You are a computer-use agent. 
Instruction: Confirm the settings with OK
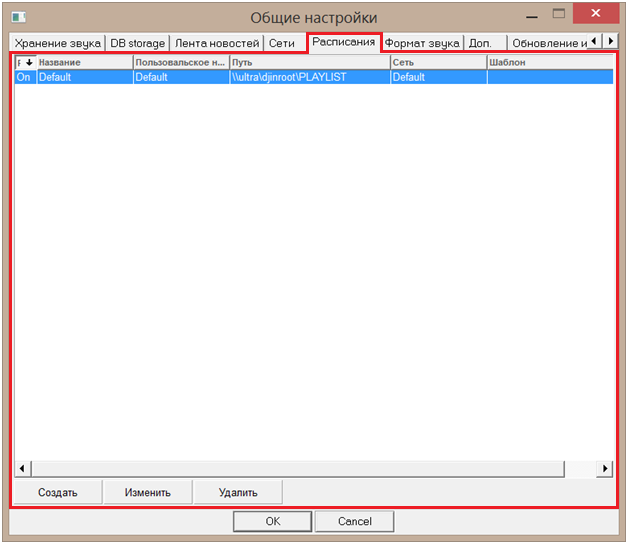[273, 521]
